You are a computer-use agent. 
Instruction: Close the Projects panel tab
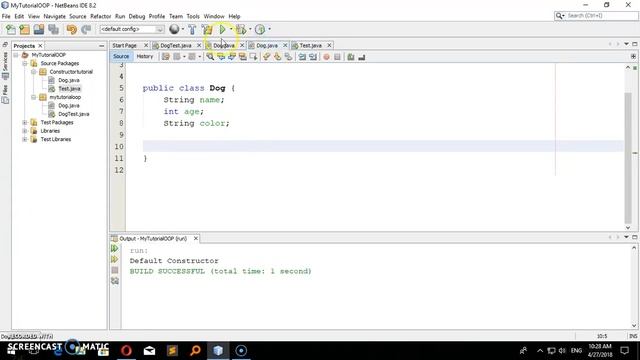(x=40, y=46)
